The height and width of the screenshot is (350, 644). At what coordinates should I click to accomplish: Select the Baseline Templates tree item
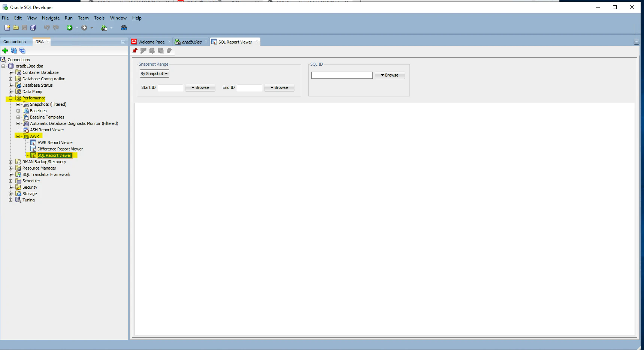click(x=47, y=117)
